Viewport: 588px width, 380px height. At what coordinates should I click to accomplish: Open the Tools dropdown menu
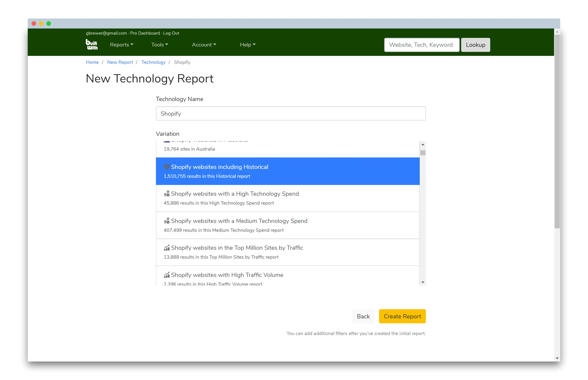(x=160, y=45)
